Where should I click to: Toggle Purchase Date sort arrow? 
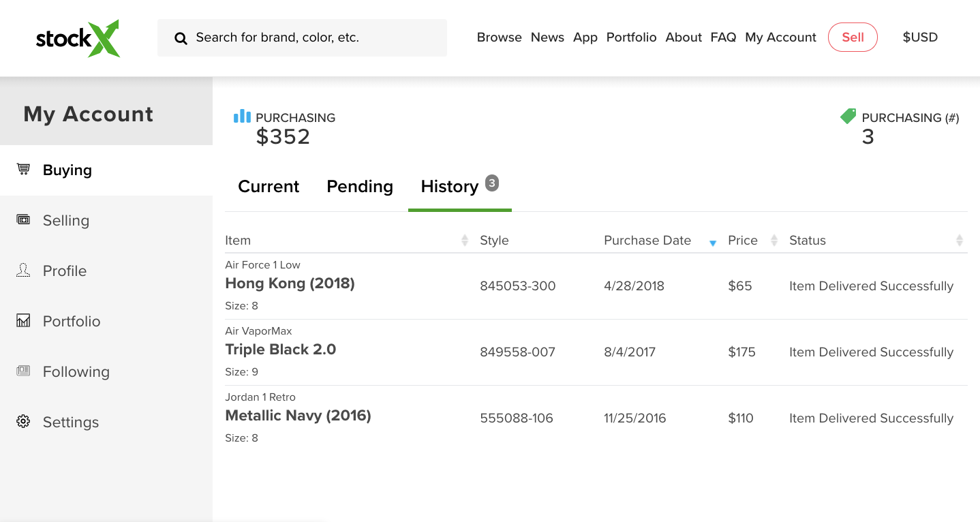713,243
